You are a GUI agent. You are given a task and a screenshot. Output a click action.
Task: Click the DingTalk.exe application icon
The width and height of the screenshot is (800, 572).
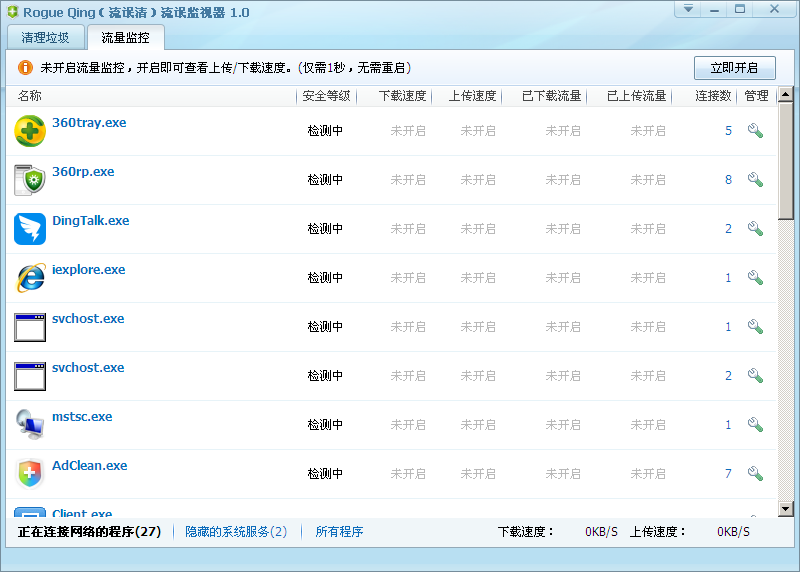click(30, 229)
